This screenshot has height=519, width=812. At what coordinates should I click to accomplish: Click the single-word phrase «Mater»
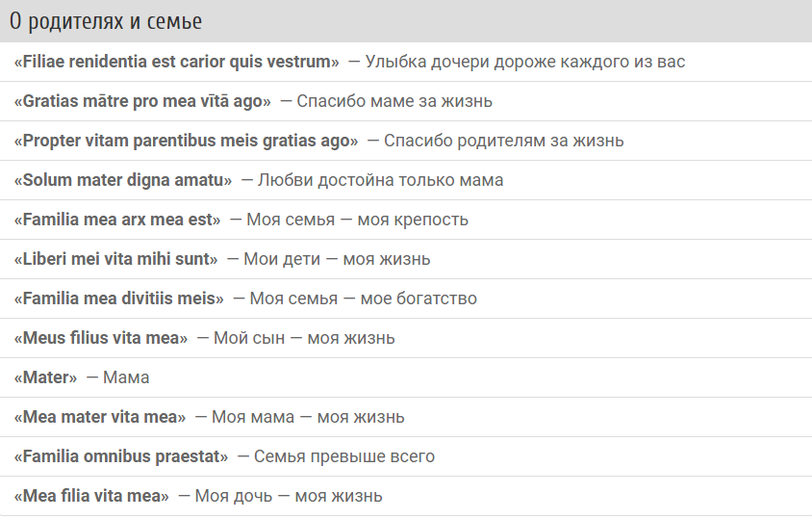click(45, 377)
